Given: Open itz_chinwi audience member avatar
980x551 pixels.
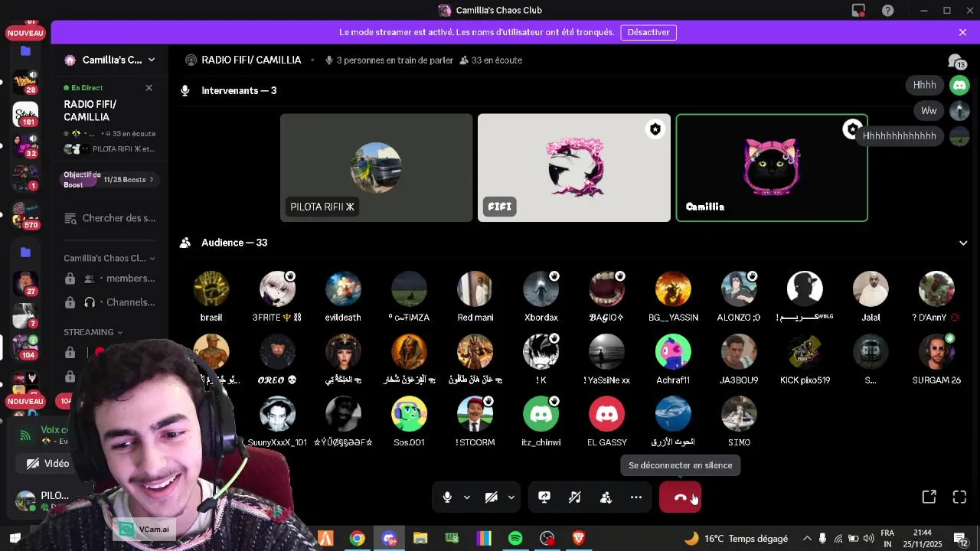Looking at the screenshot, I should click(541, 414).
